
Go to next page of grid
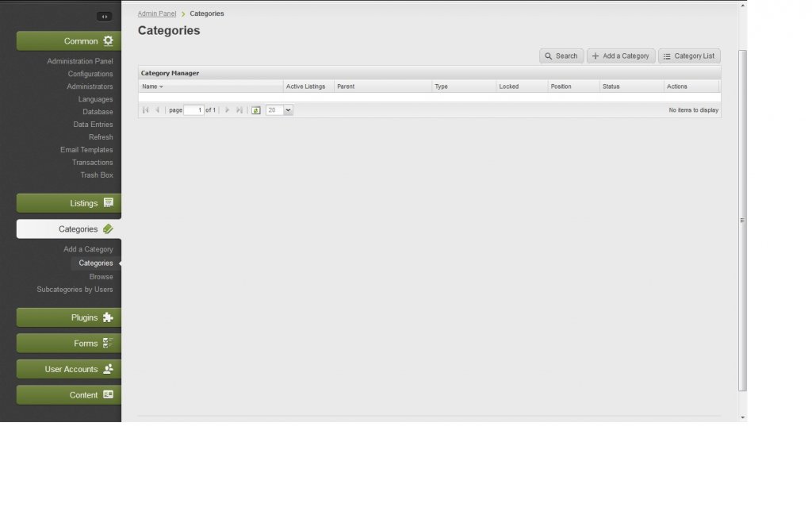coord(227,110)
